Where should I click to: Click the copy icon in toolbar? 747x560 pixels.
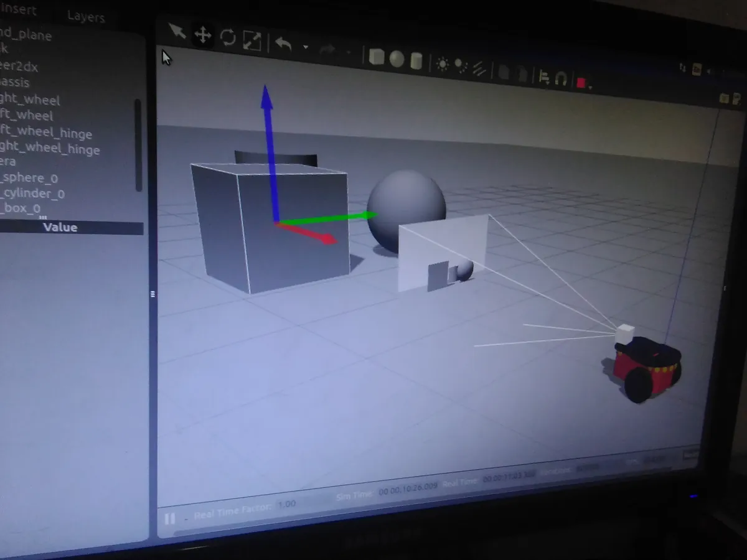point(504,72)
